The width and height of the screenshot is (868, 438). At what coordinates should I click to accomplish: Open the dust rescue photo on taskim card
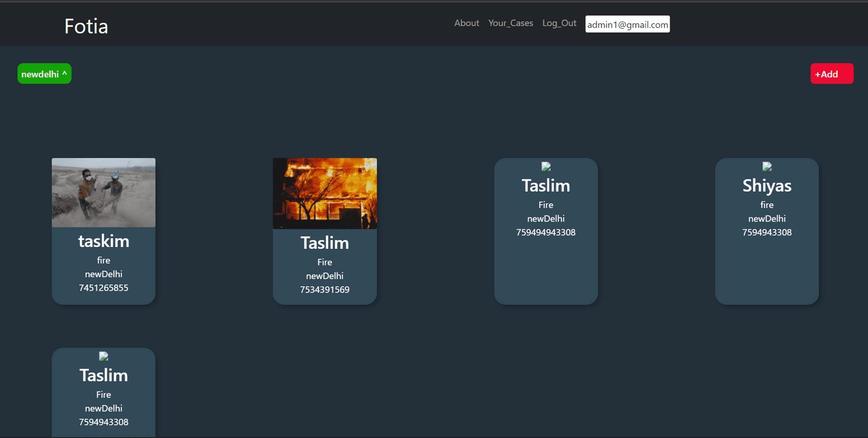click(x=104, y=193)
